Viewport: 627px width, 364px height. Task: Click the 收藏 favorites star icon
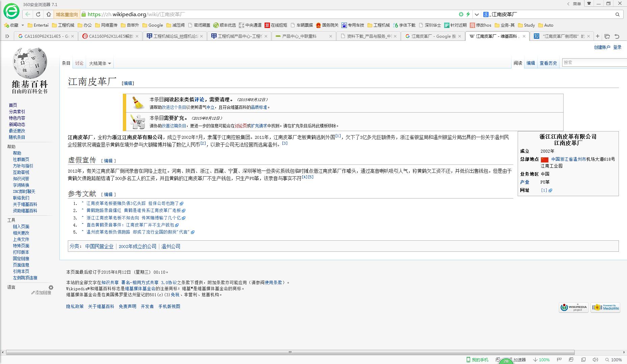[6, 25]
